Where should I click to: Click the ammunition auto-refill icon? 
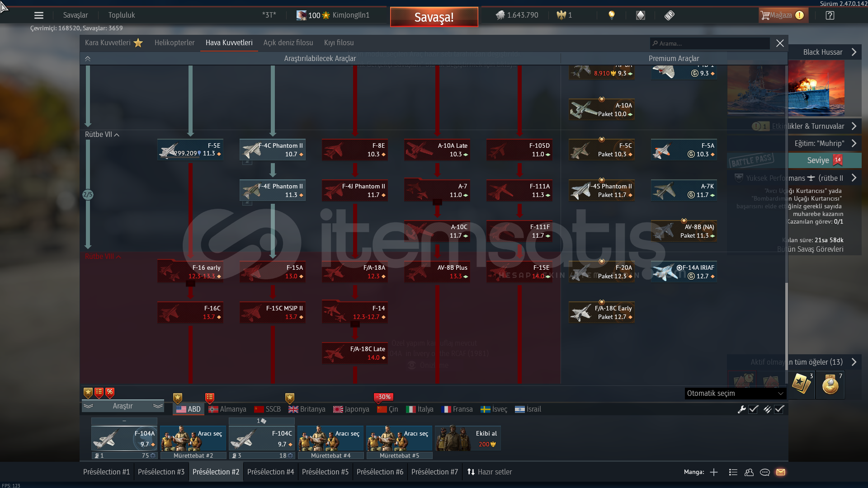point(767,409)
